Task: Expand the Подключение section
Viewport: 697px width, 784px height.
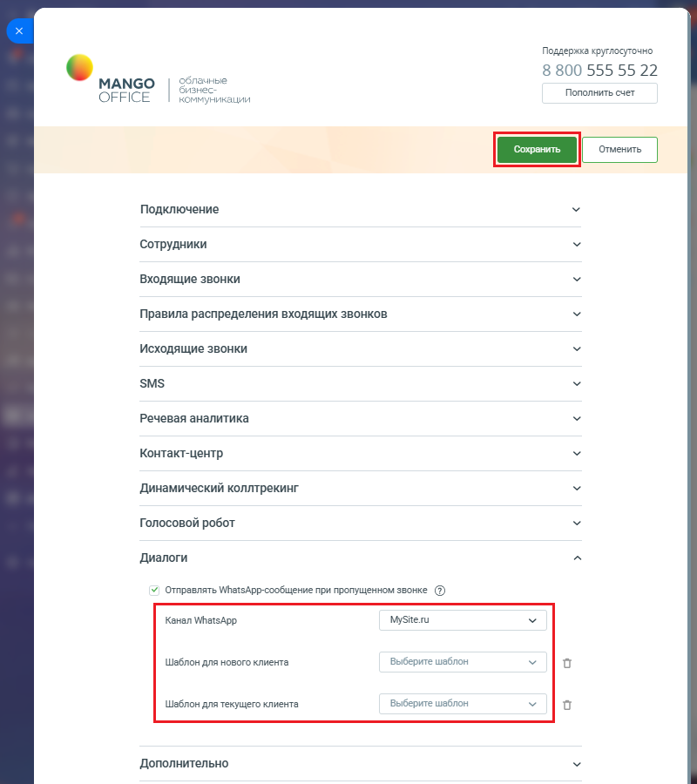Action: click(360, 209)
